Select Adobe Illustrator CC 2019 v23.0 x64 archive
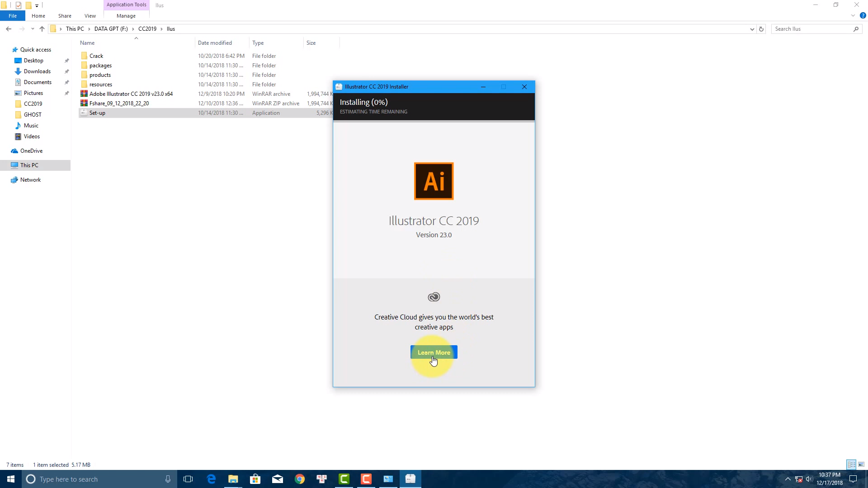This screenshot has height=488, width=868. (x=131, y=94)
